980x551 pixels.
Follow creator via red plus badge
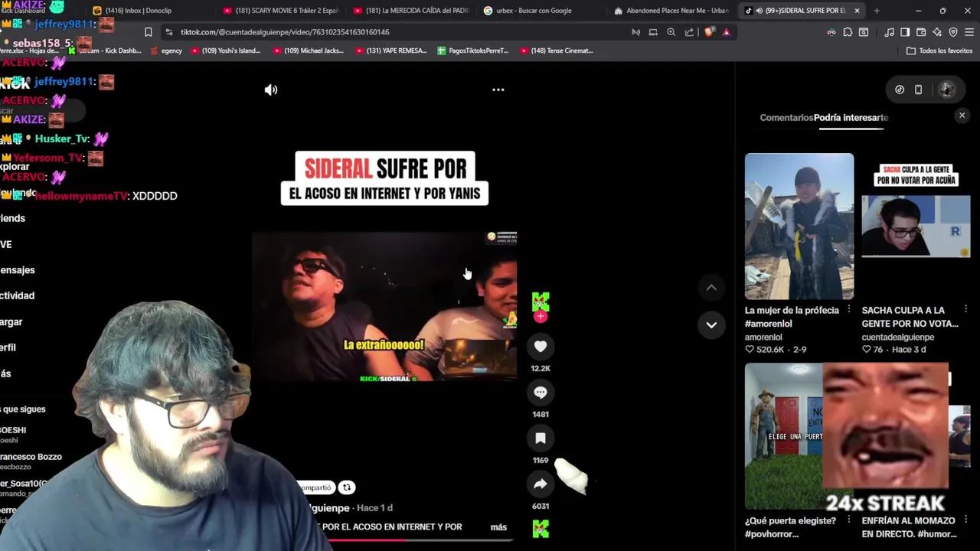point(541,316)
